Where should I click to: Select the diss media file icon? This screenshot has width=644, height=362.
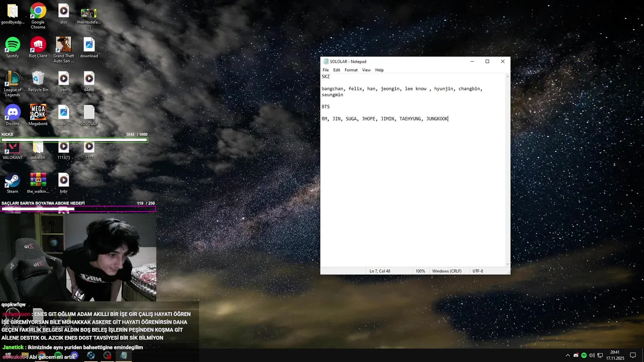[63, 14]
